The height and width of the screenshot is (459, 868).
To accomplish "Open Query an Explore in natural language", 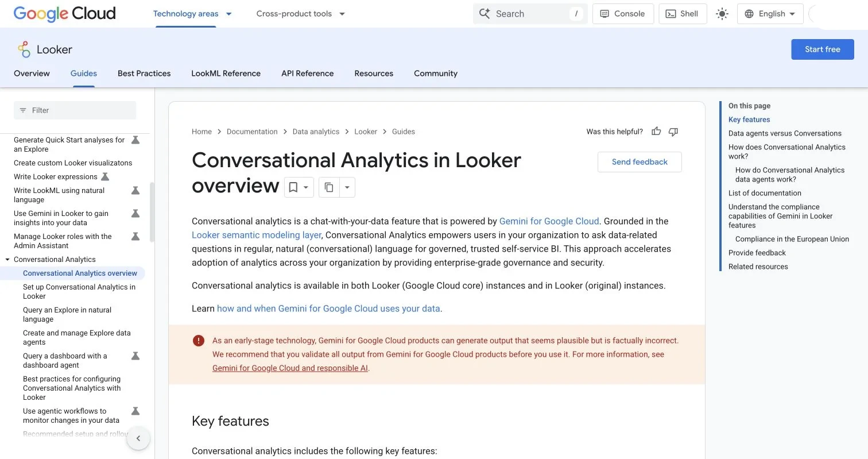I will [x=67, y=315].
